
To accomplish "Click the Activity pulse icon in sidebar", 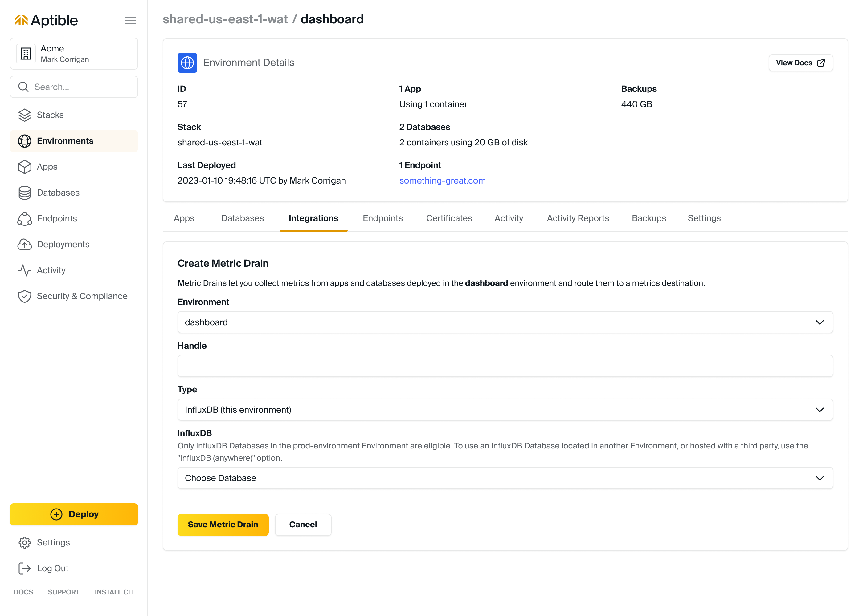I will [25, 270].
